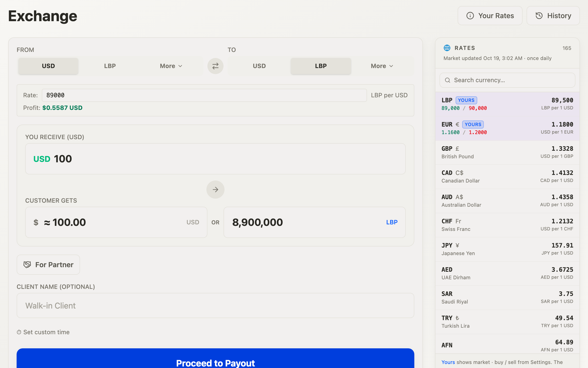The width and height of the screenshot is (588, 368).
Task: Click the clock icon beside Set custom time
Action: pos(19,332)
